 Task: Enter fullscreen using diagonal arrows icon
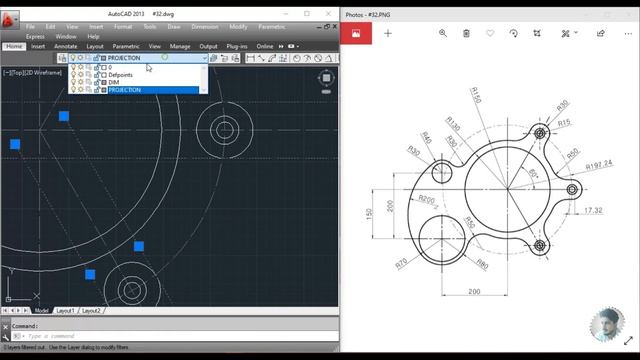pos(628,340)
